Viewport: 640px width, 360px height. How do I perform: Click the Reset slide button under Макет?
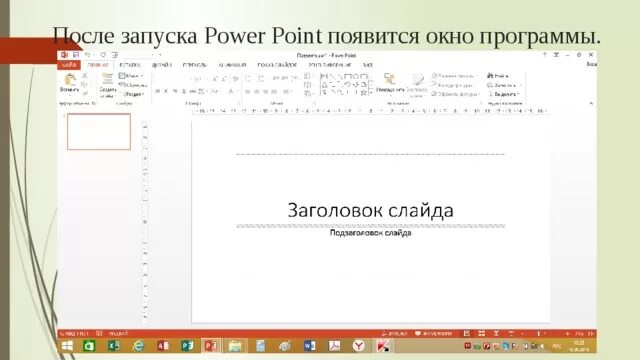(132, 85)
